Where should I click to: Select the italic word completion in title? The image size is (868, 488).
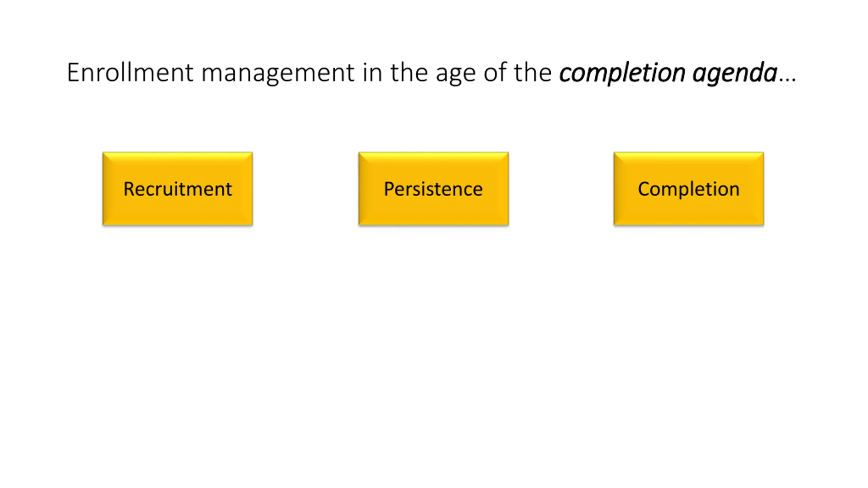[x=622, y=74]
